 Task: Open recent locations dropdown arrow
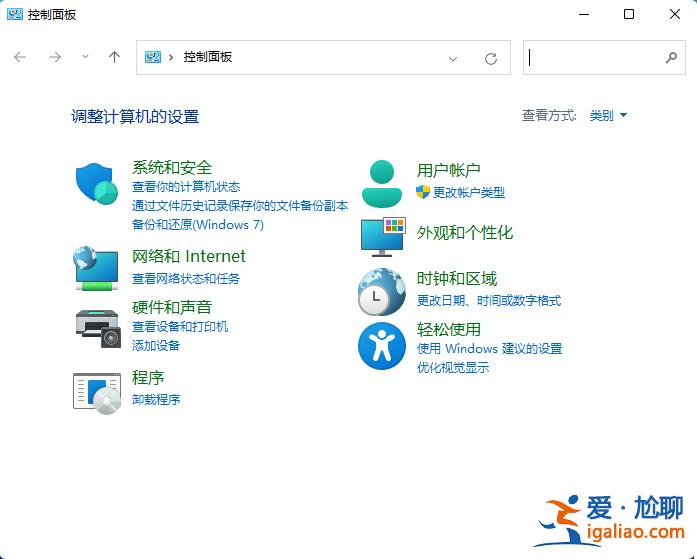pyautogui.click(x=85, y=57)
